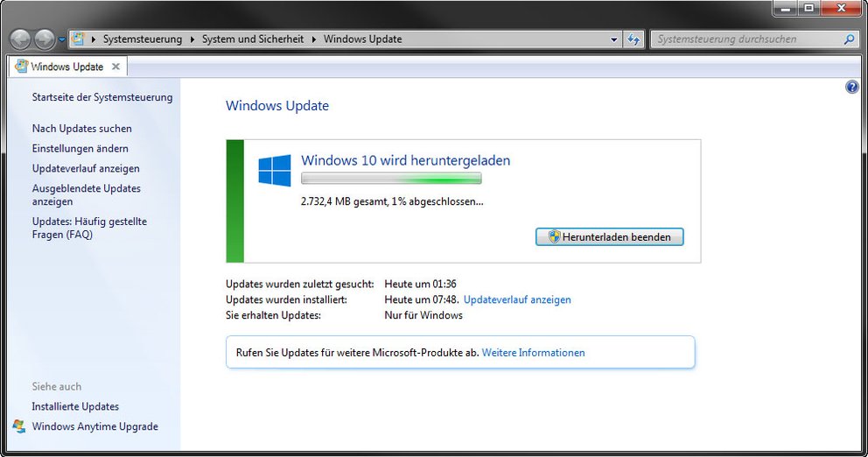Close the Windows Update tab

115,67
